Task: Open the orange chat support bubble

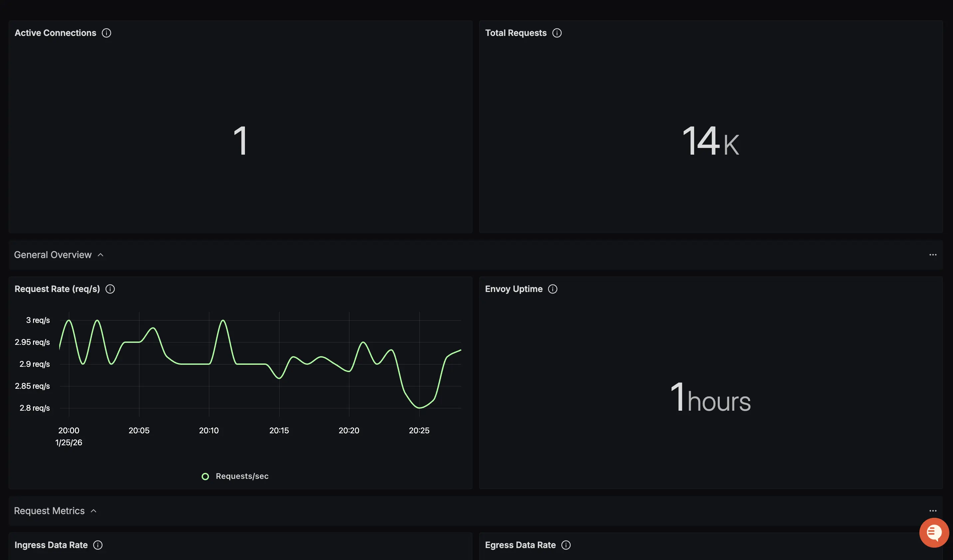Action: [934, 532]
